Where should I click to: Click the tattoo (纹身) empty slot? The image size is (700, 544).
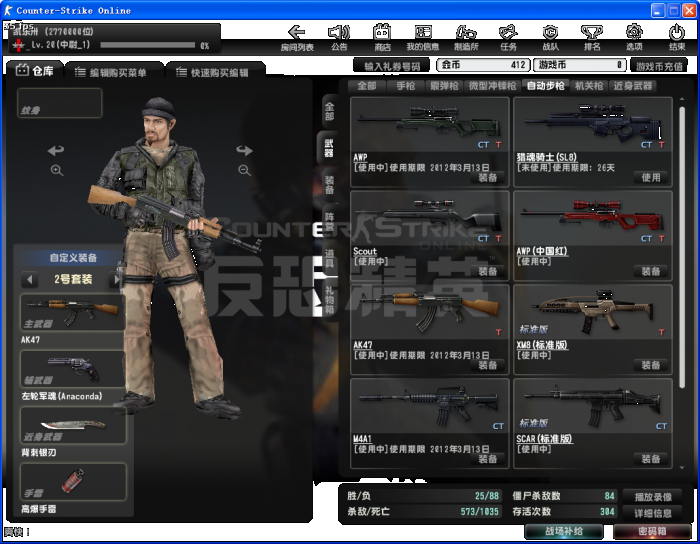(59, 103)
